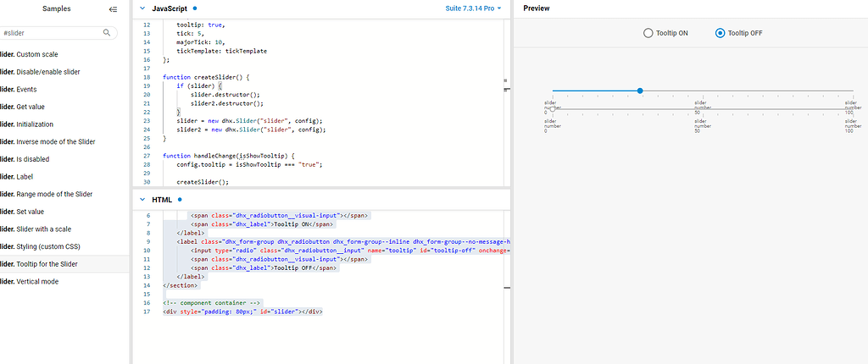Click the first slider track near 100
This screenshot has height=364, width=868.
pyautogui.click(x=853, y=91)
